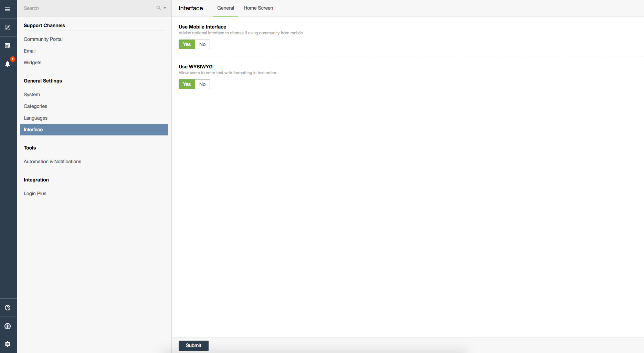
Task: Click the magnifying glass search icon
Action: point(158,8)
